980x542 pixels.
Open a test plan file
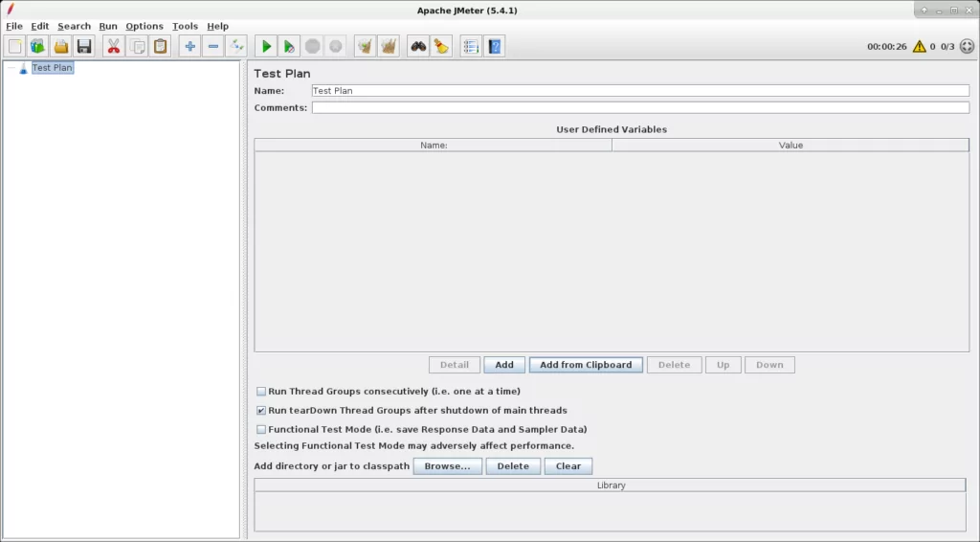(60, 46)
